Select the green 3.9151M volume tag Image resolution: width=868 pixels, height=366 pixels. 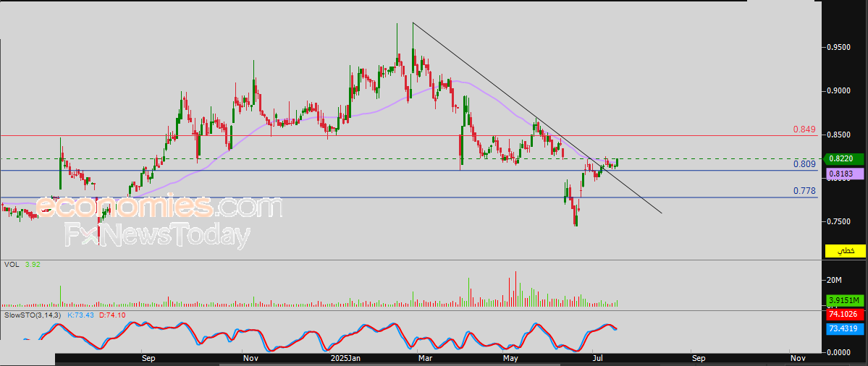[846, 301]
